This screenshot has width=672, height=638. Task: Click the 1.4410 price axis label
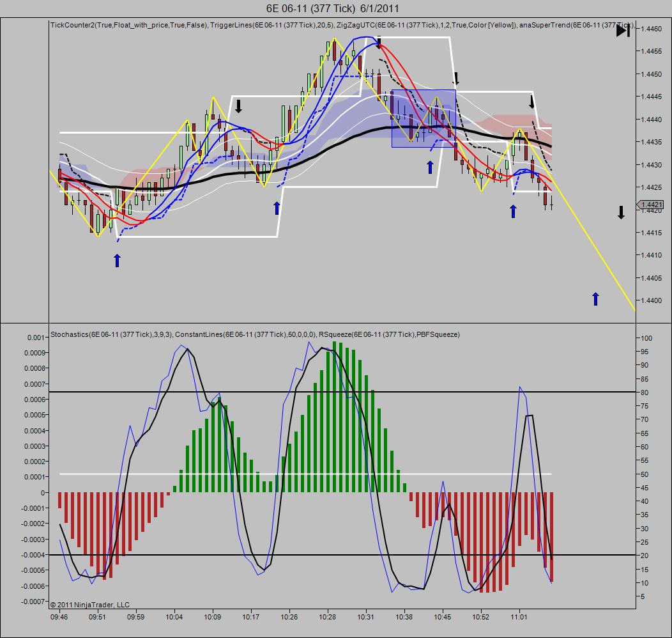coord(651,255)
